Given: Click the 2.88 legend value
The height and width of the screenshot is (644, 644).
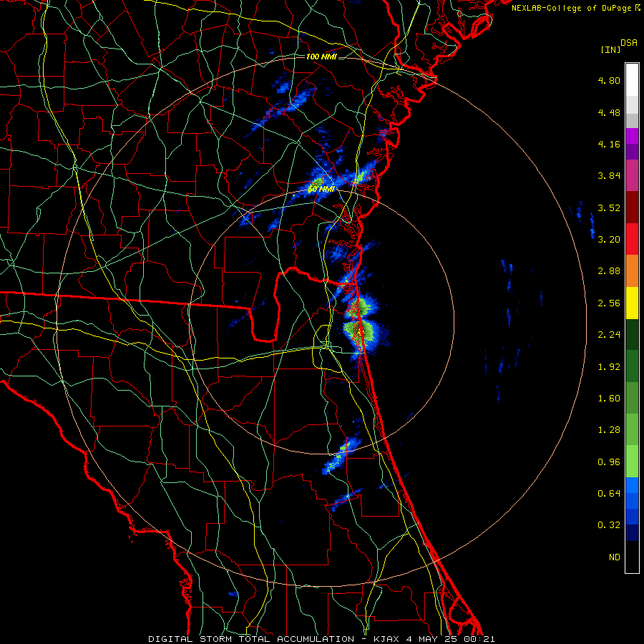Looking at the screenshot, I should click(x=609, y=271).
